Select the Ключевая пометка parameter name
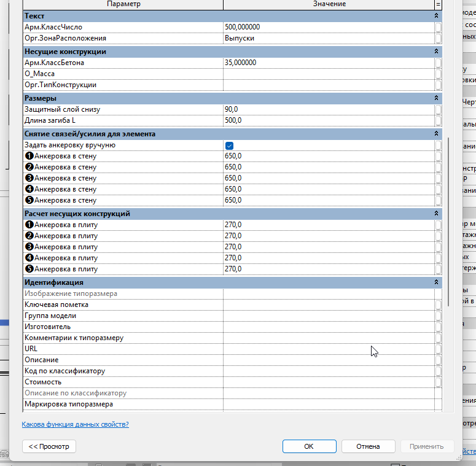 tap(57, 305)
